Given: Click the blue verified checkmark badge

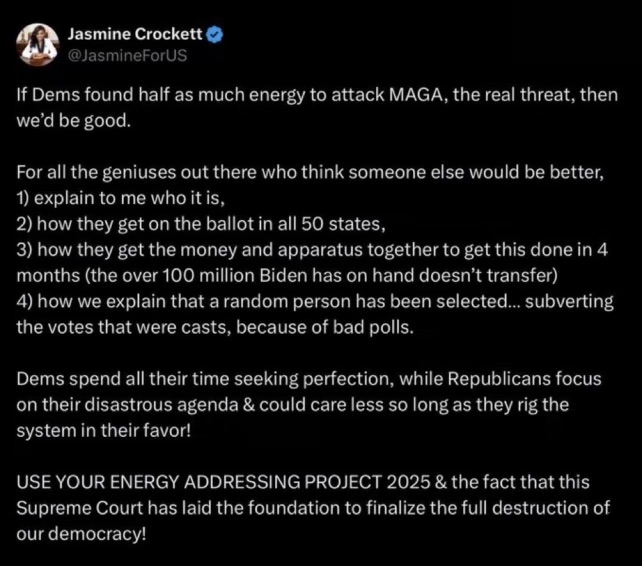Looking at the screenshot, I should [214, 34].
